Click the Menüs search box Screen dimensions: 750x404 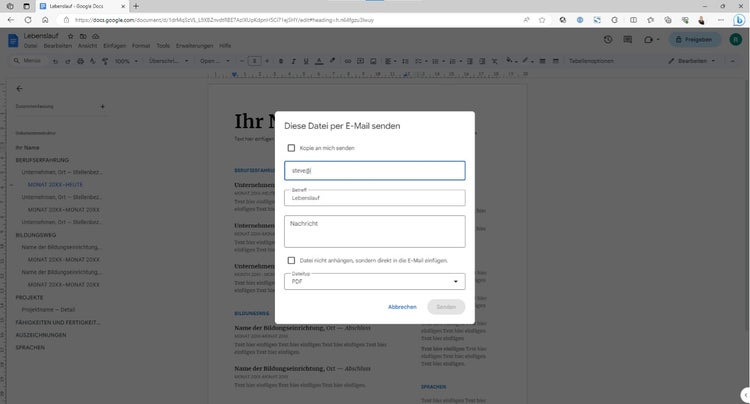(x=28, y=61)
